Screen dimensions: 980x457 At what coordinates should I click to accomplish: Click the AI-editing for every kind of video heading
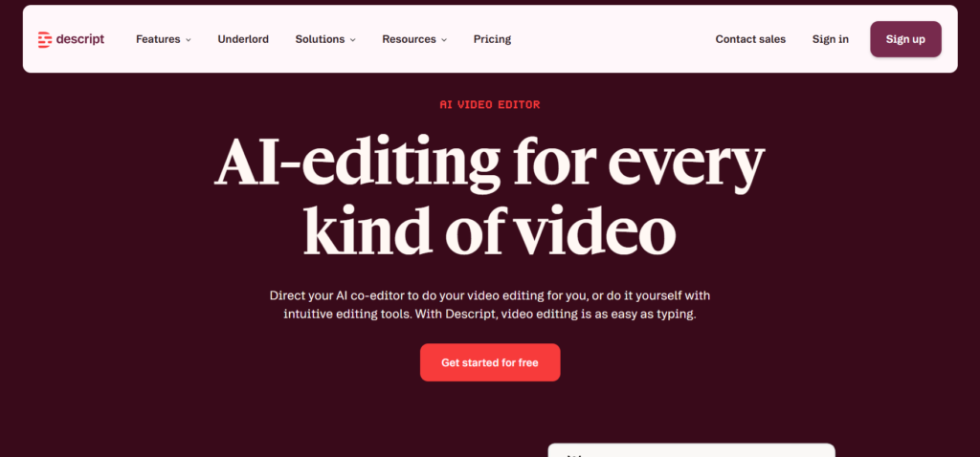(x=490, y=197)
